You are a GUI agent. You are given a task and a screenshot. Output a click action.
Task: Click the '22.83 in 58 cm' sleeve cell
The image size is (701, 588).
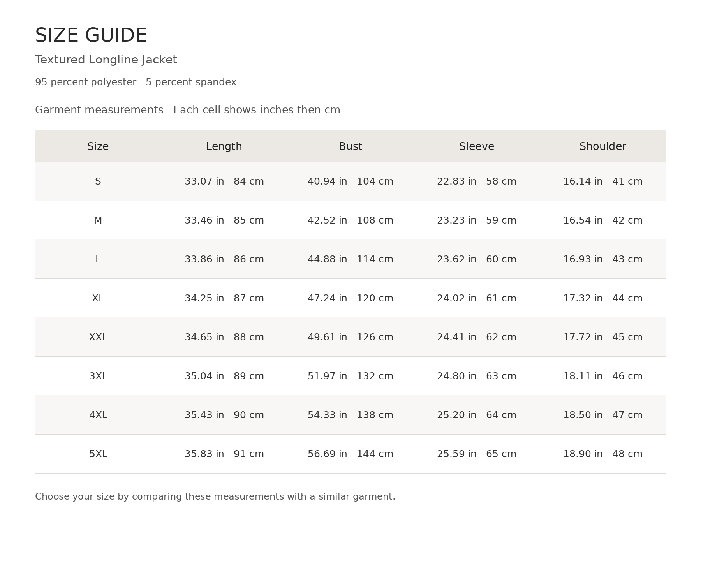477,181
